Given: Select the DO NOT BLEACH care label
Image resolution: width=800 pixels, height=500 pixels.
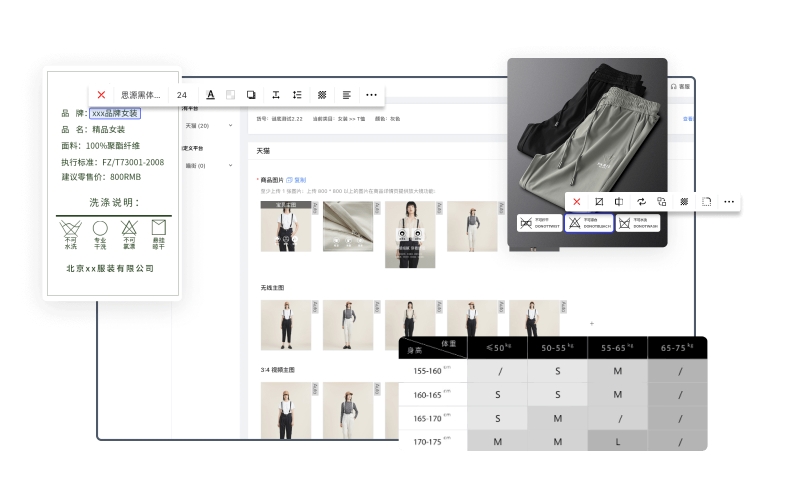Looking at the screenshot, I should pos(588,223).
